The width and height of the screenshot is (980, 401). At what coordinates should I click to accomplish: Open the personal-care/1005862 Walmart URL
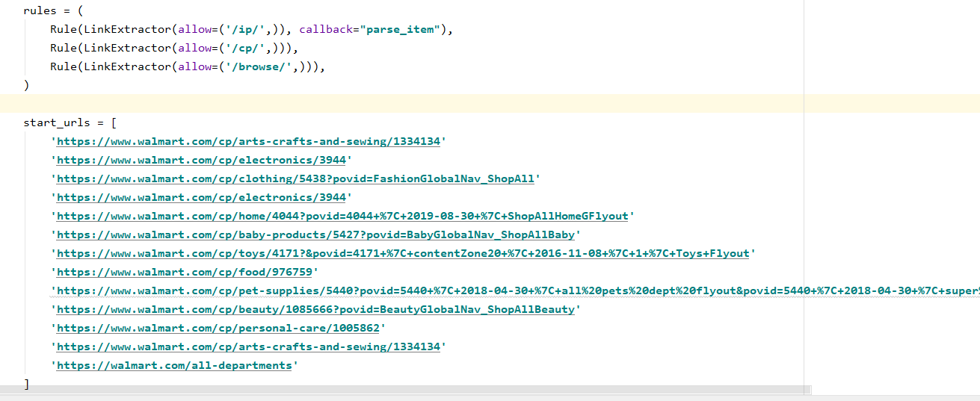pos(218,328)
